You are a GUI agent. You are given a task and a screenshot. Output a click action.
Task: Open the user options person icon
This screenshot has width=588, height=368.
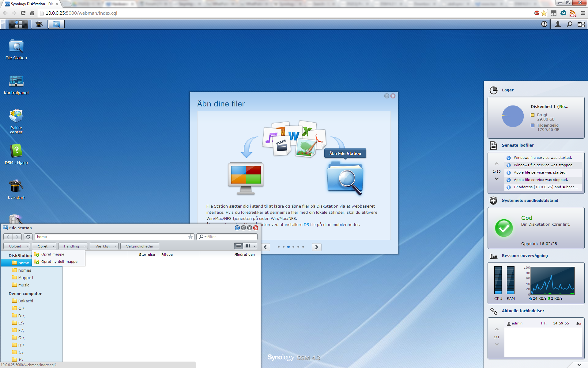[558, 24]
